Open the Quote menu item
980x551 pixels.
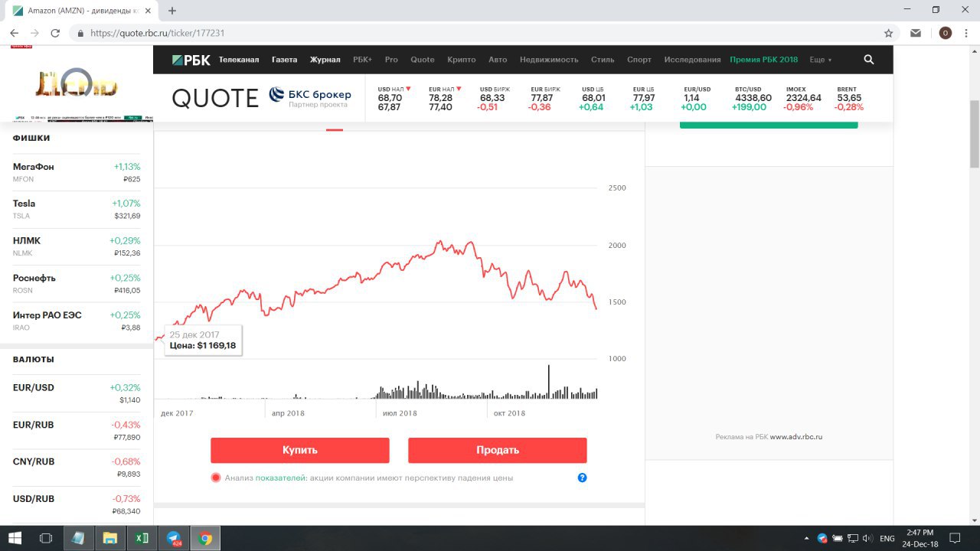click(422, 60)
